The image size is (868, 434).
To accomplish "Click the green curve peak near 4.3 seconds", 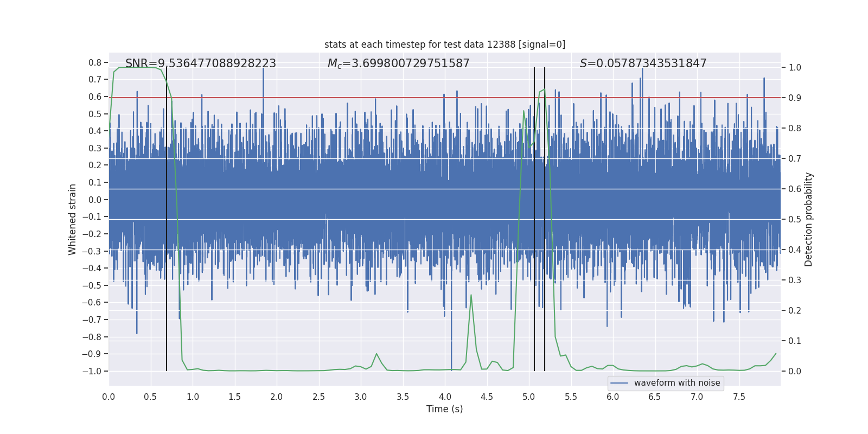I will click(x=471, y=295).
